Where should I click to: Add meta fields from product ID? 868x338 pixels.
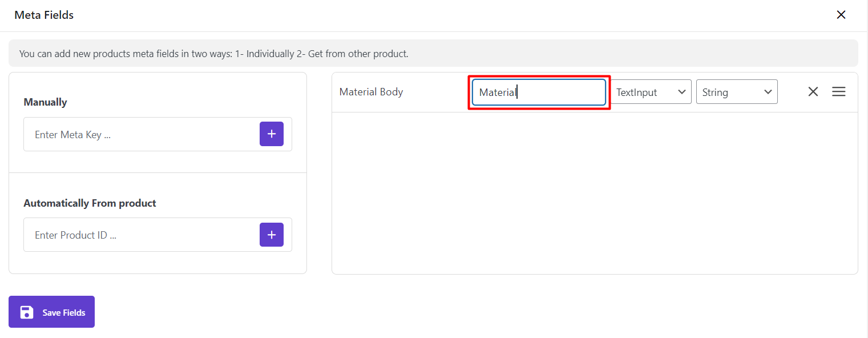pos(272,235)
